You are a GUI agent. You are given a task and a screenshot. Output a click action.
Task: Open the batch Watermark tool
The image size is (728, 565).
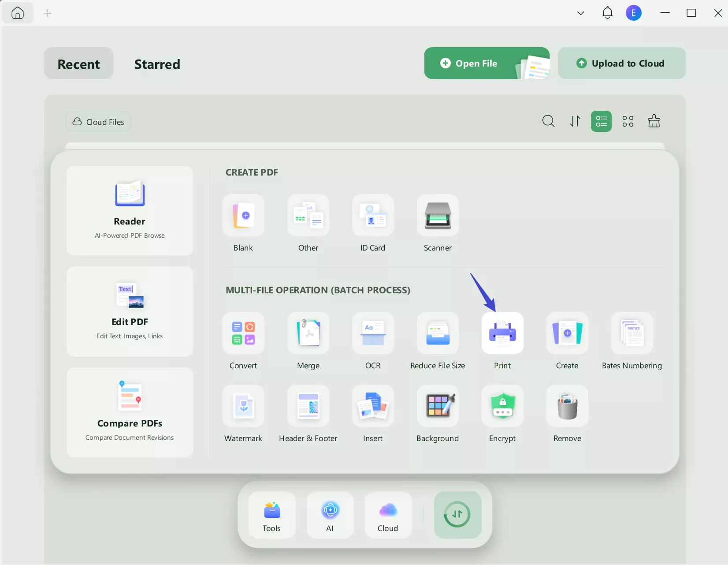pyautogui.click(x=243, y=406)
